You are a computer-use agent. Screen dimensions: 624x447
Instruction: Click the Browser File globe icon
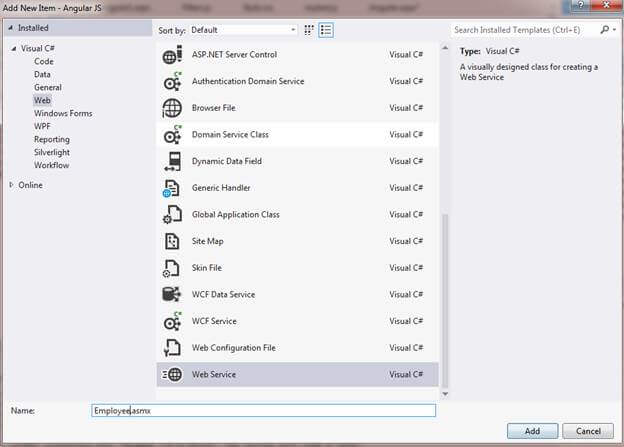point(172,108)
